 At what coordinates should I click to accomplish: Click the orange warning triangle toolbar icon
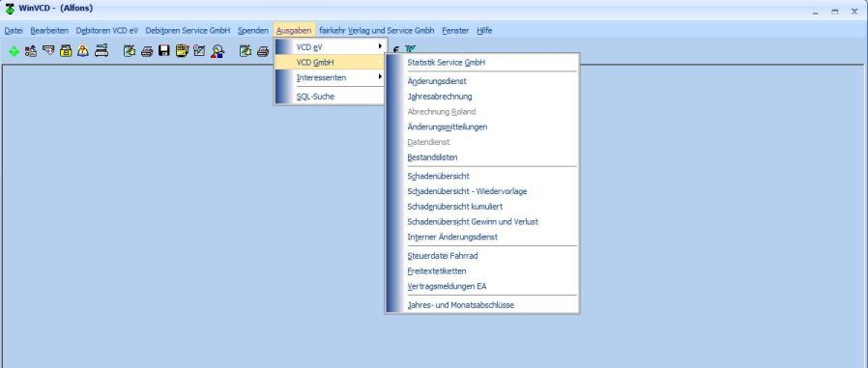(x=83, y=51)
